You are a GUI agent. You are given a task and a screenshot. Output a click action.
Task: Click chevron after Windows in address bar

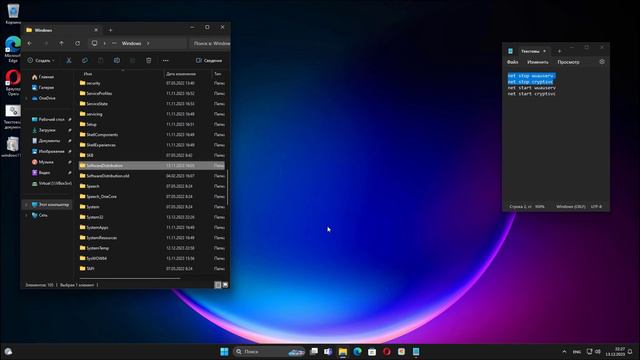(x=148, y=43)
